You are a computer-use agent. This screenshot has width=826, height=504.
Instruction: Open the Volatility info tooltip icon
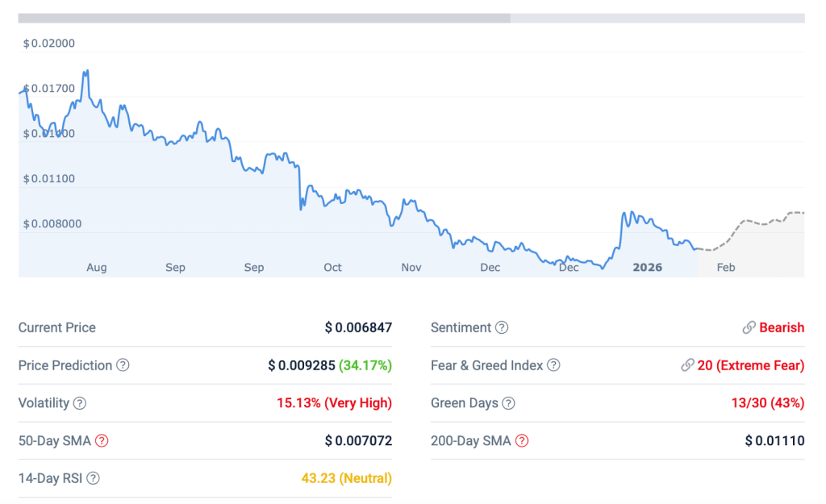tap(79, 403)
